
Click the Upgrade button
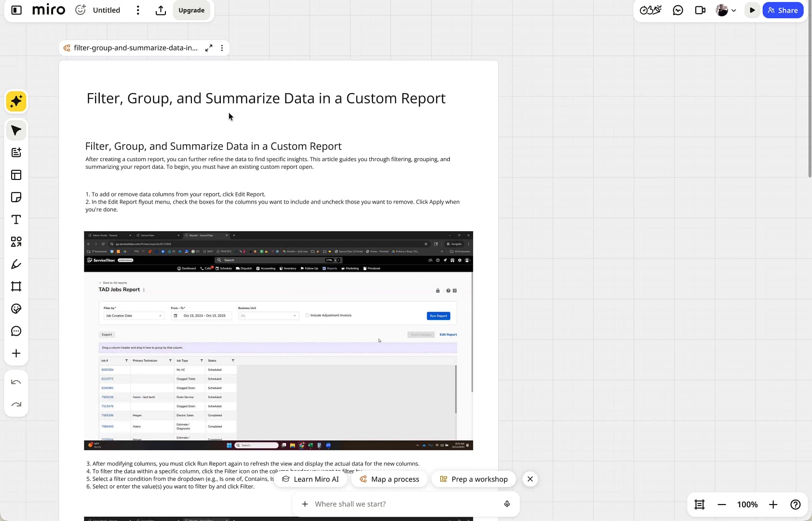click(191, 10)
